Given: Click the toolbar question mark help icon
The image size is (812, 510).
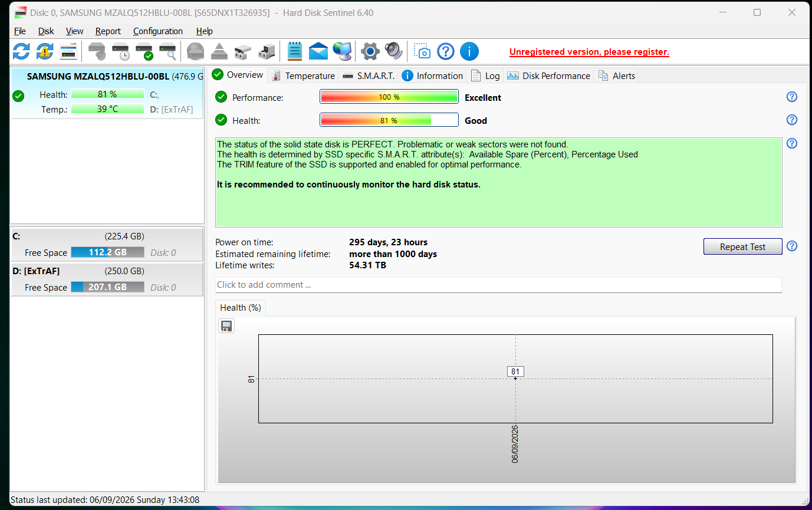Looking at the screenshot, I should (x=446, y=52).
